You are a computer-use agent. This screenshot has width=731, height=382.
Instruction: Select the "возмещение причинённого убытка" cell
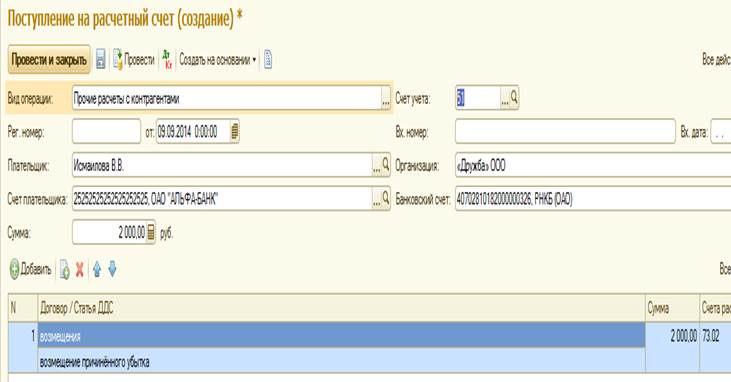click(x=341, y=361)
